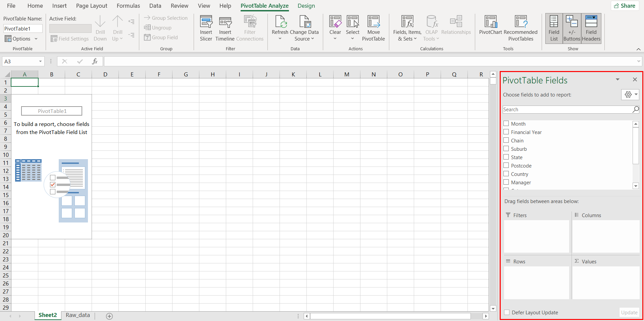The height and width of the screenshot is (321, 644).
Task: Click the Clear PivotTable icon
Action: [335, 22]
